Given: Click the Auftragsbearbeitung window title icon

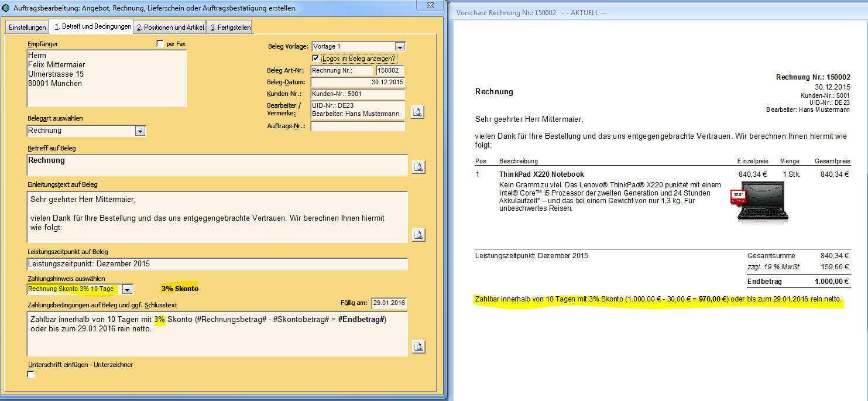Looking at the screenshot, I should click(6, 8).
